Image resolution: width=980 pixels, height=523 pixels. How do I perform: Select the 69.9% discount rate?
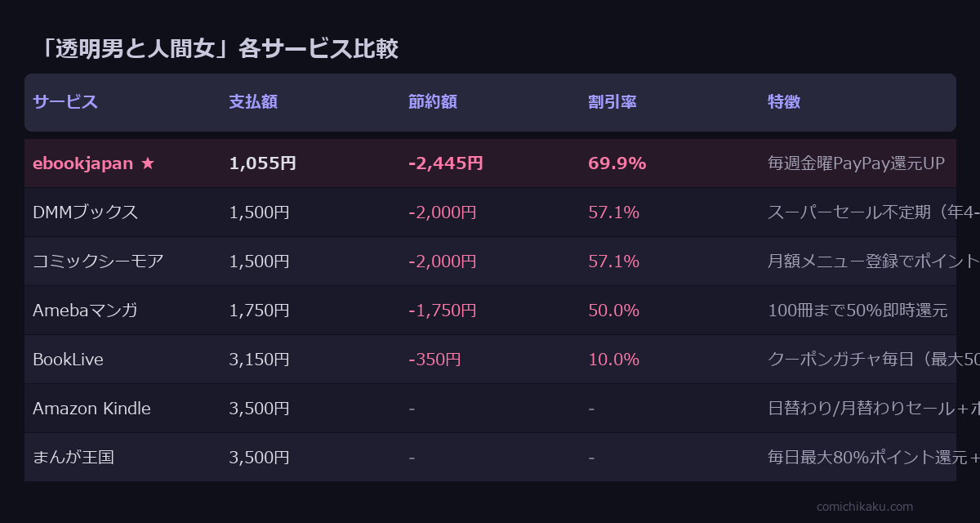tap(617, 163)
